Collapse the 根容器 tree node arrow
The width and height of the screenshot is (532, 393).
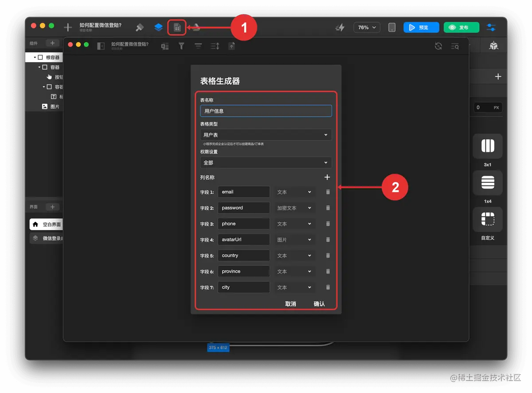click(x=35, y=57)
